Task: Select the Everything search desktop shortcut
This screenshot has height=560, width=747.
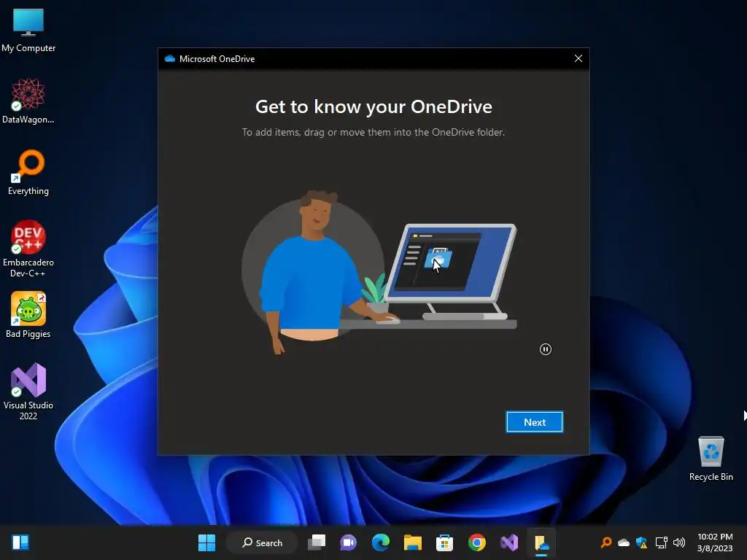Action: pyautogui.click(x=28, y=173)
